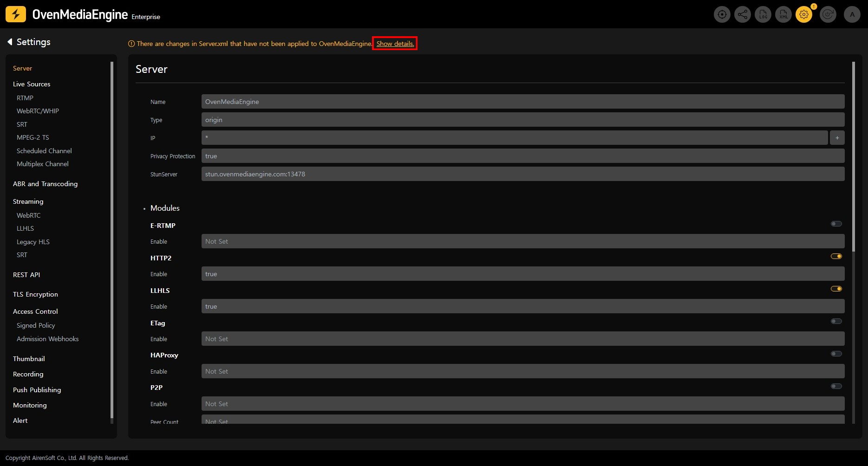Open the share/cluster nodes icon
This screenshot has width=868, height=466.
click(743, 15)
